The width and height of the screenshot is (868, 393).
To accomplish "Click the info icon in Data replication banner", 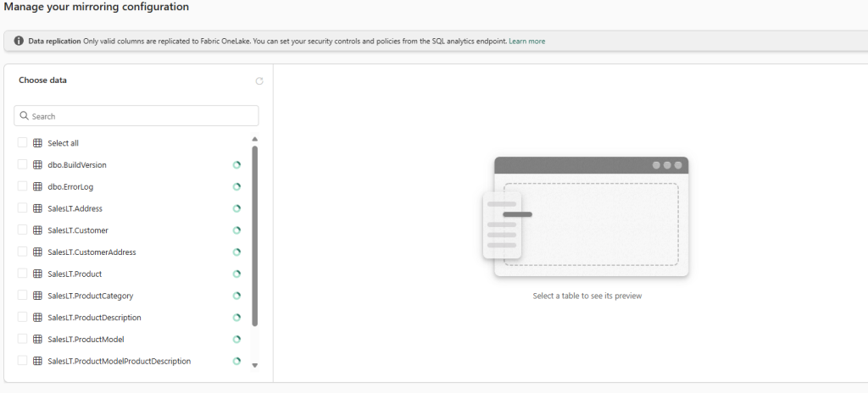I will (x=19, y=41).
